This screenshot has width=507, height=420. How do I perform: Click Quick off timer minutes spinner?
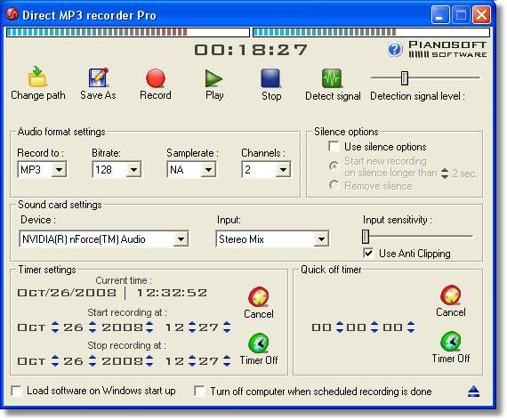click(374, 327)
